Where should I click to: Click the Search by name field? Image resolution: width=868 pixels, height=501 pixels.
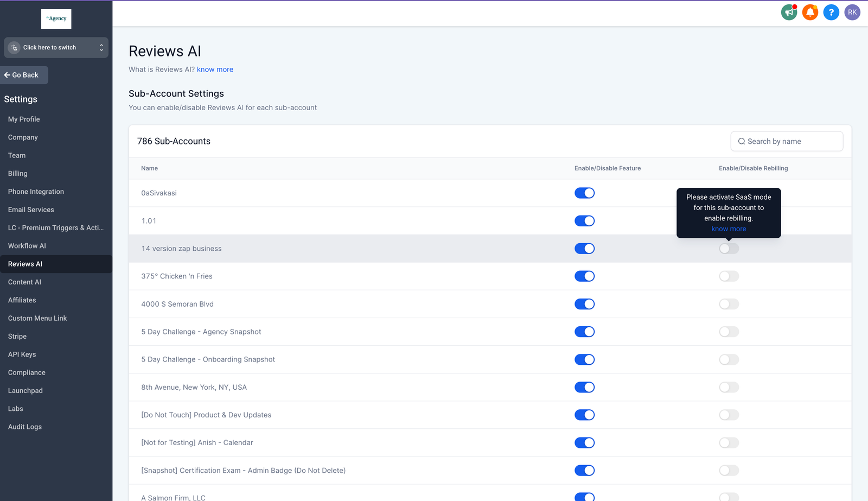[792, 142]
